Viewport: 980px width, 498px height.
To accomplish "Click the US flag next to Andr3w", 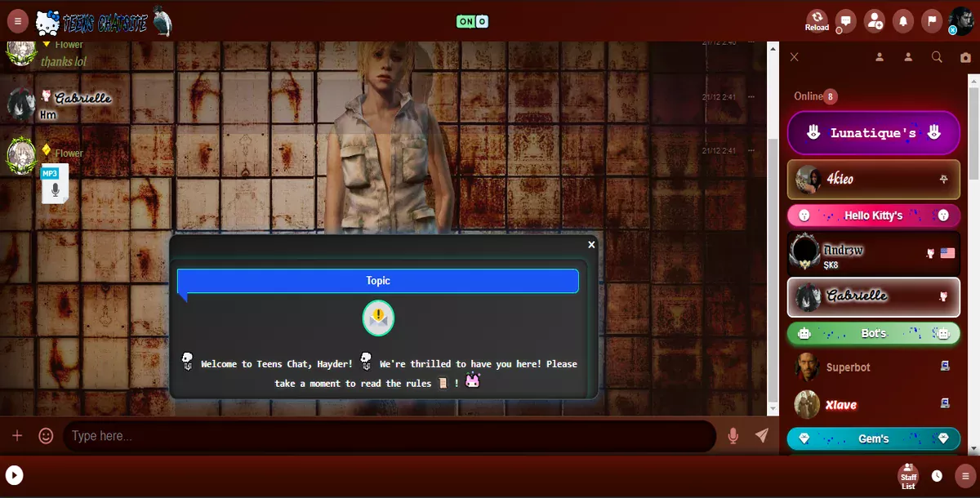I will pos(947,254).
